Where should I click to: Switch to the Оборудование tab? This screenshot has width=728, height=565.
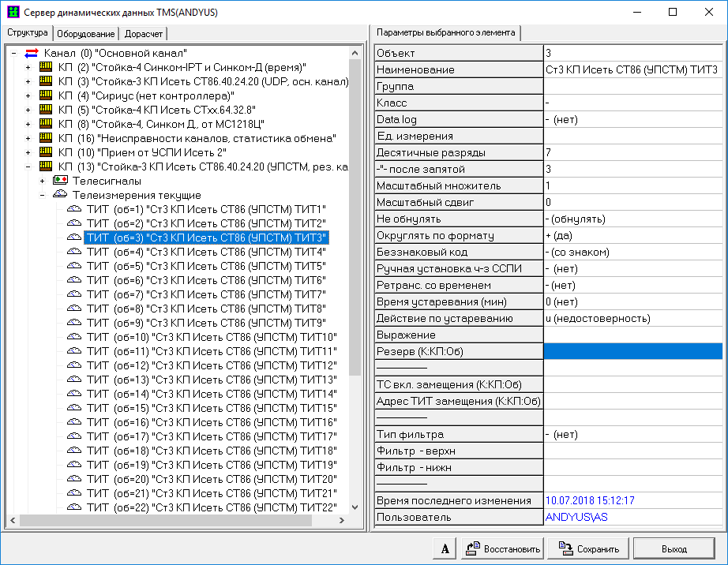click(x=86, y=34)
